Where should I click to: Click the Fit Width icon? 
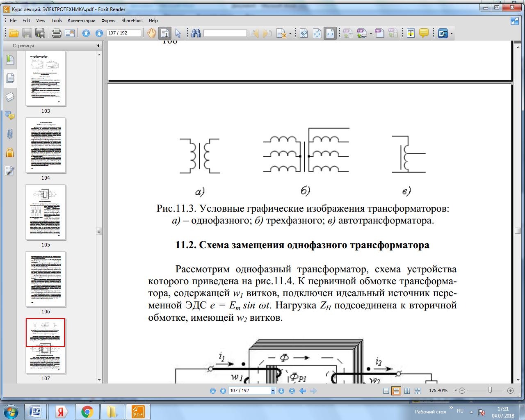pyautogui.click(x=330, y=33)
